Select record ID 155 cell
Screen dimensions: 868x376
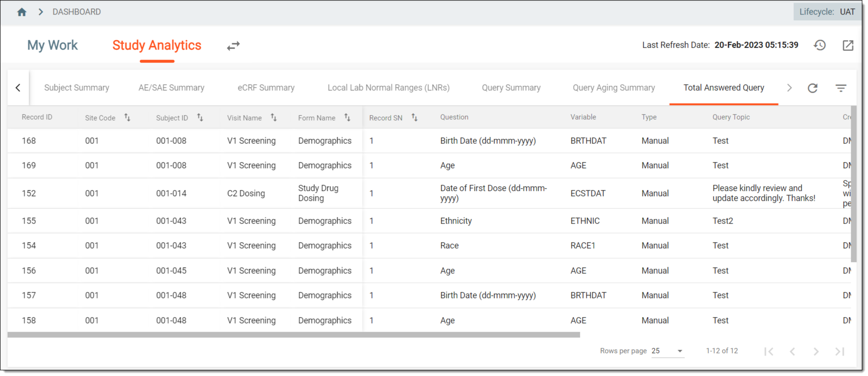coord(29,221)
